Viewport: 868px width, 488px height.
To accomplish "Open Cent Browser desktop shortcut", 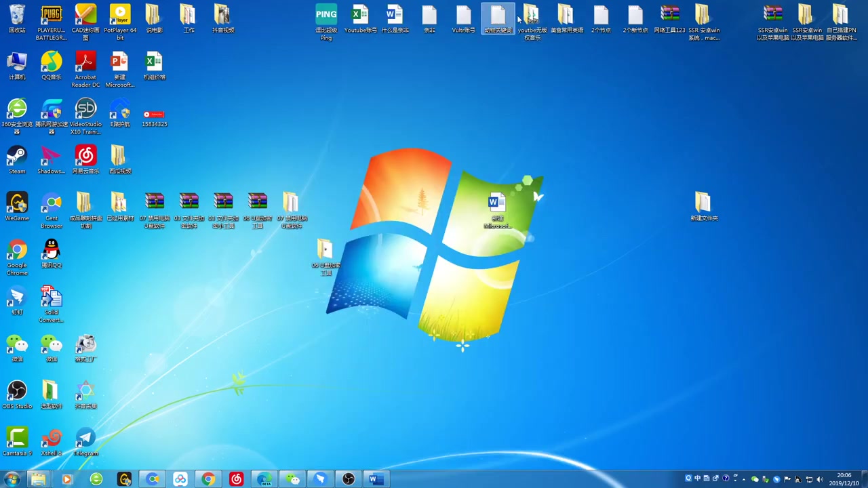I will point(52,211).
